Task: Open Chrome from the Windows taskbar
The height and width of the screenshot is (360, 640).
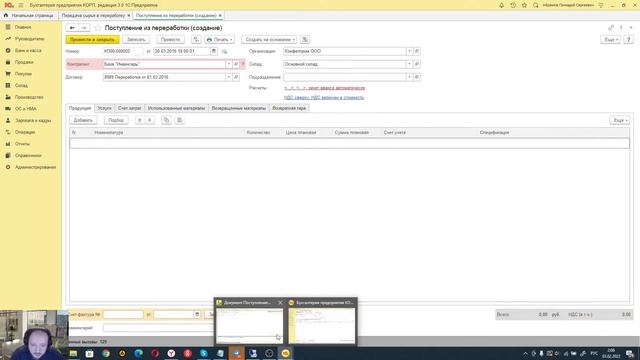Action: tap(106, 353)
